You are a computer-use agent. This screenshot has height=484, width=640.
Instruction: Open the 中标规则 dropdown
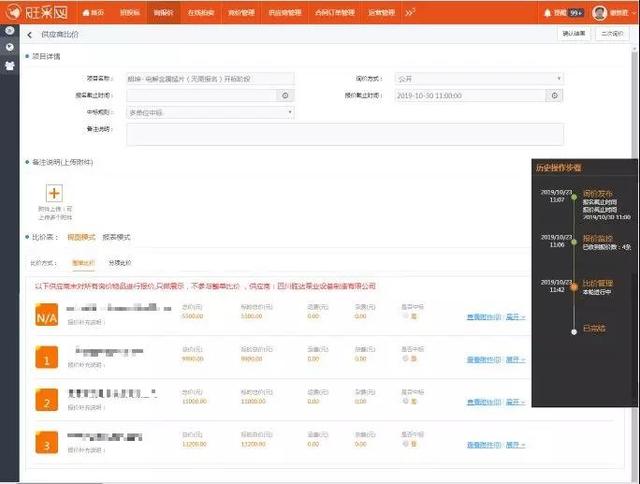(x=210, y=112)
